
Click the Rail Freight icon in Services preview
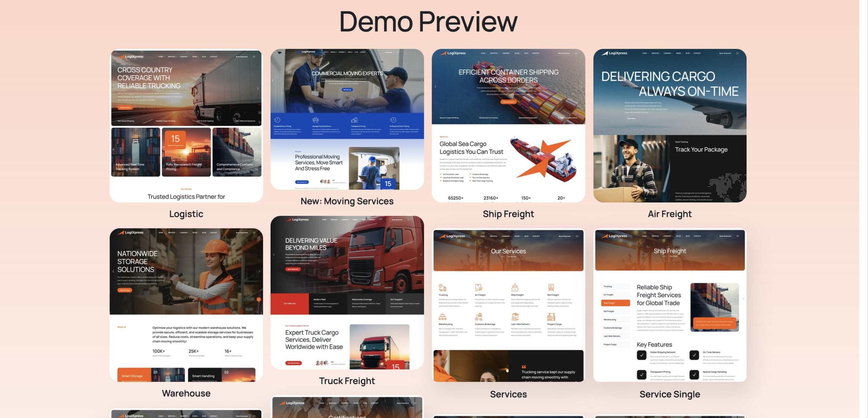click(551, 288)
